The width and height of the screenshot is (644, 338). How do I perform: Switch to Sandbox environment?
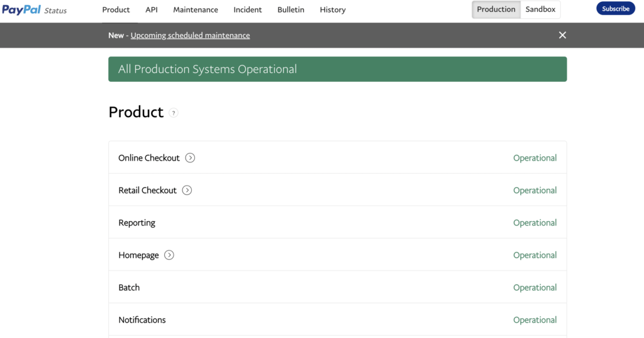[x=540, y=9]
